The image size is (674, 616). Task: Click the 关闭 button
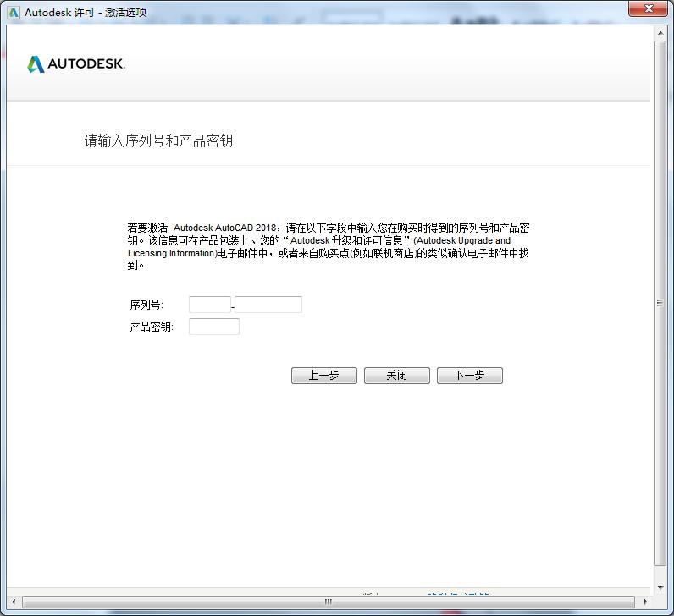tap(397, 376)
